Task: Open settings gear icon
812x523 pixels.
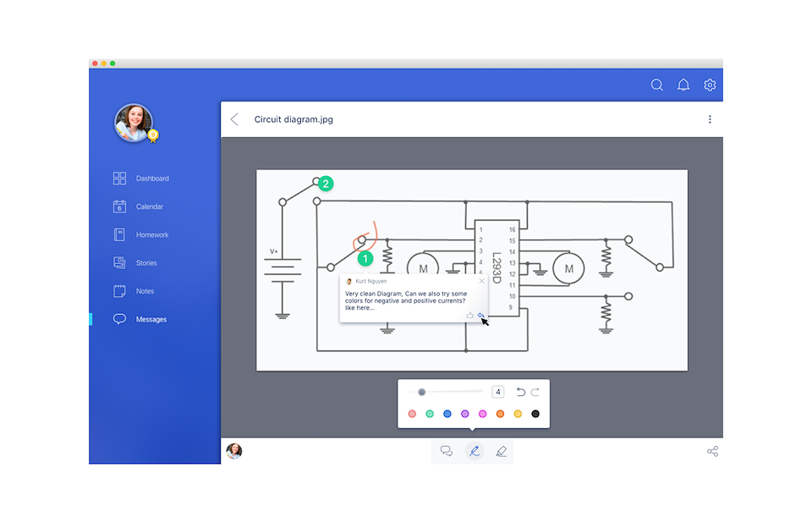Action: tap(710, 85)
